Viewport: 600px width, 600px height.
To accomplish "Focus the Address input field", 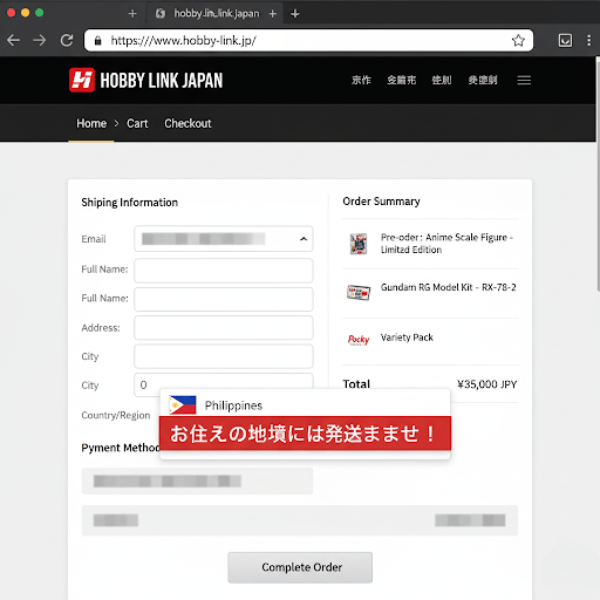I will pos(223,328).
